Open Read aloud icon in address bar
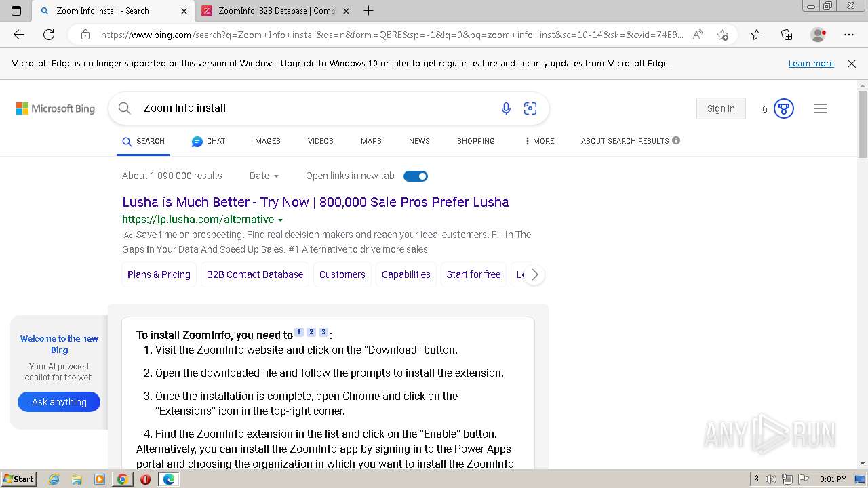The height and width of the screenshot is (488, 868). point(698,35)
